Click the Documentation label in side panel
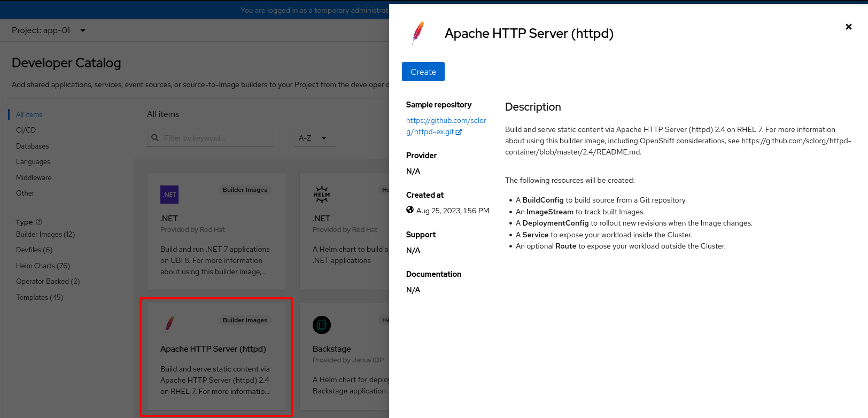Viewport: 868px width, 418px height. click(433, 274)
